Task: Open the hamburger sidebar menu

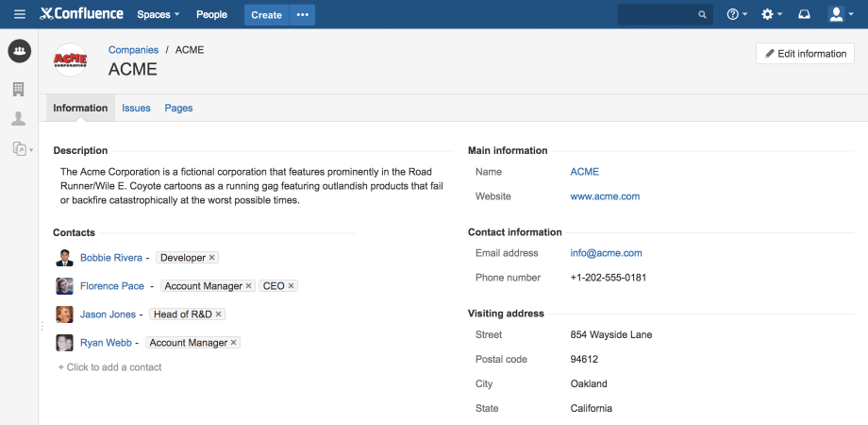Action: (20, 14)
